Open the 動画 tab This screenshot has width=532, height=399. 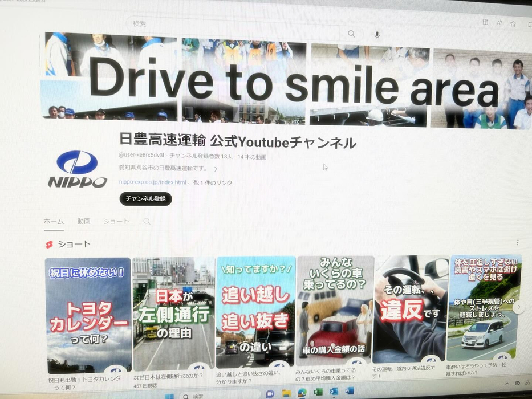tap(84, 221)
